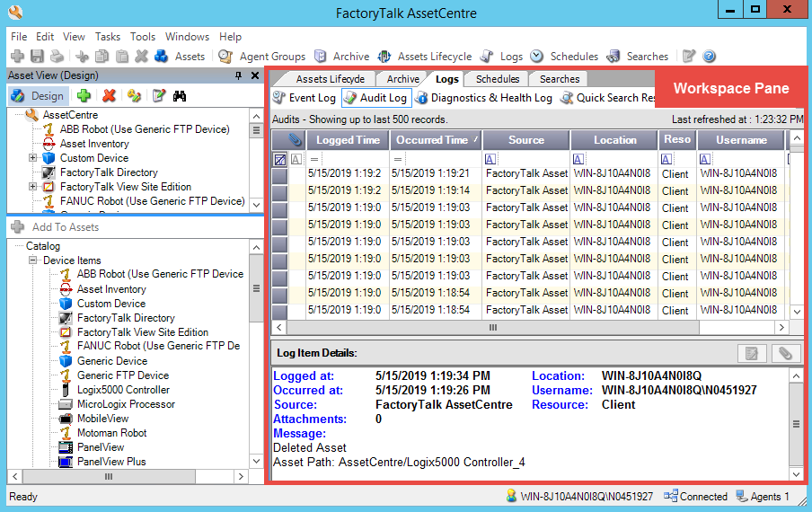Image resolution: width=812 pixels, height=512 pixels.
Task: Open the Source column filter condition icon
Action: [x=490, y=160]
